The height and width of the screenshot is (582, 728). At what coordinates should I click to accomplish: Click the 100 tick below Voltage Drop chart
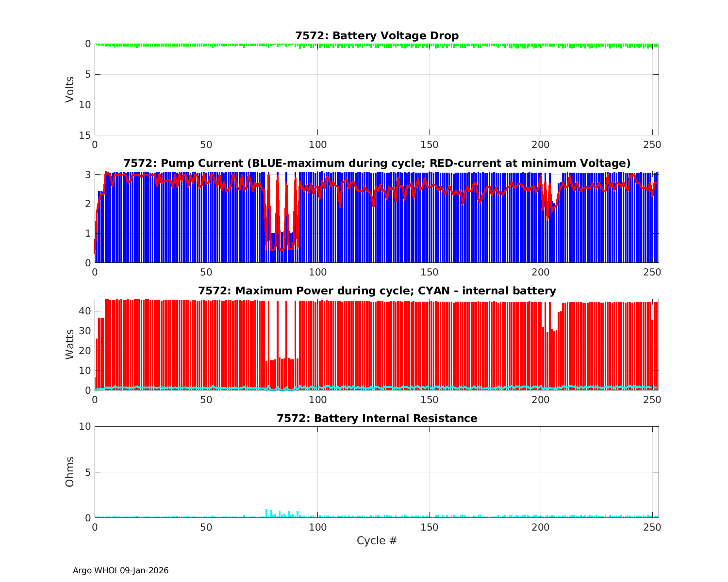[x=317, y=145]
